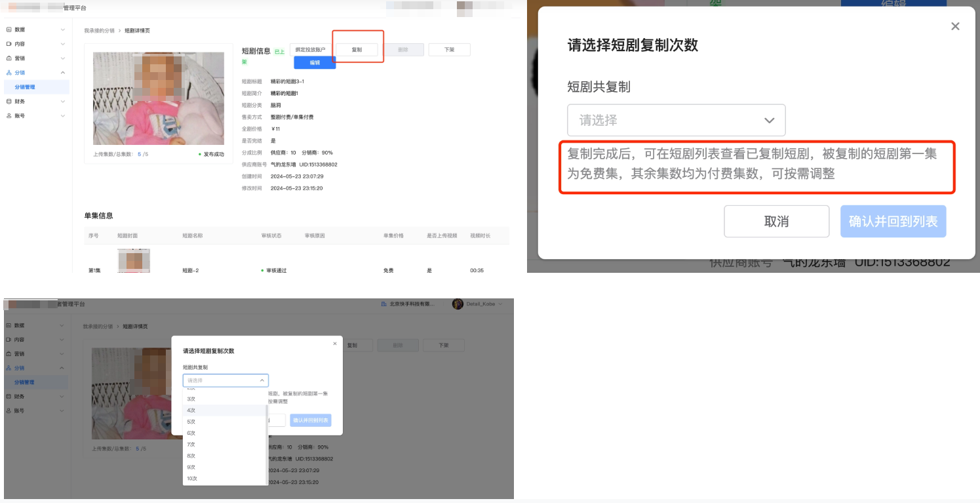This screenshot has height=503, width=980.
Task: Click the greyed 删除 button on the undimmed page
Action: point(403,50)
